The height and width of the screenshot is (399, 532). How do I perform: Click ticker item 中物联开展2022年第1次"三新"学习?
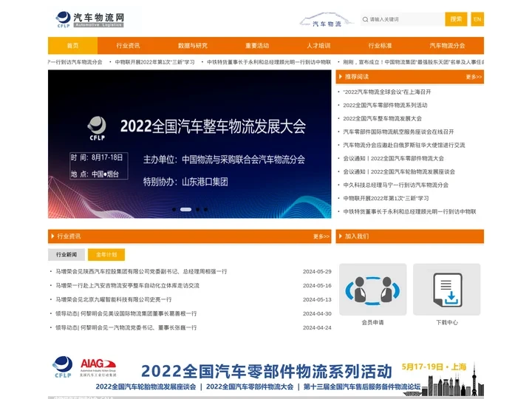(154, 62)
